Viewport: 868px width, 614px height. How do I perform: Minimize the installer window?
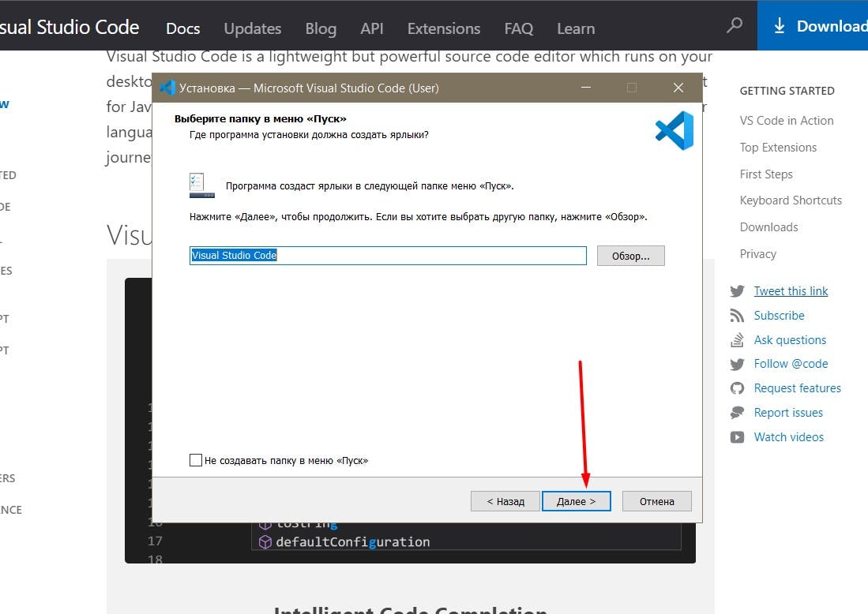(x=586, y=88)
